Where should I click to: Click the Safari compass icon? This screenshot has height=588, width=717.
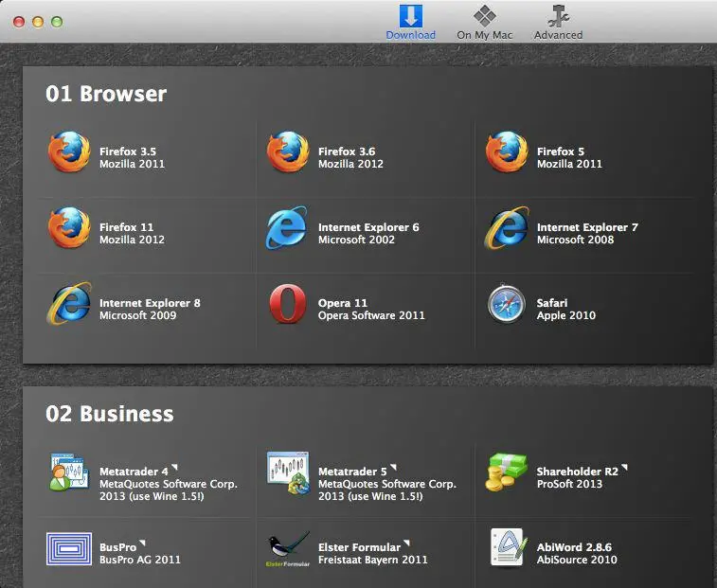coord(506,304)
